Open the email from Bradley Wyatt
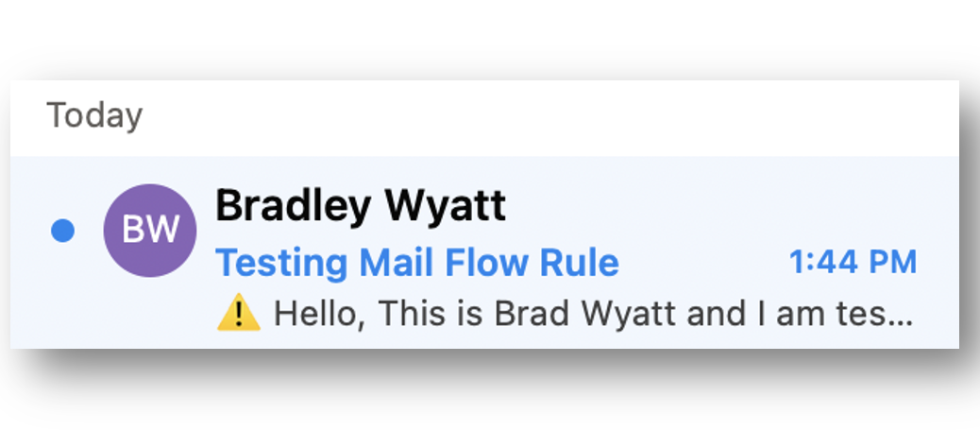980x431 pixels. click(484, 252)
